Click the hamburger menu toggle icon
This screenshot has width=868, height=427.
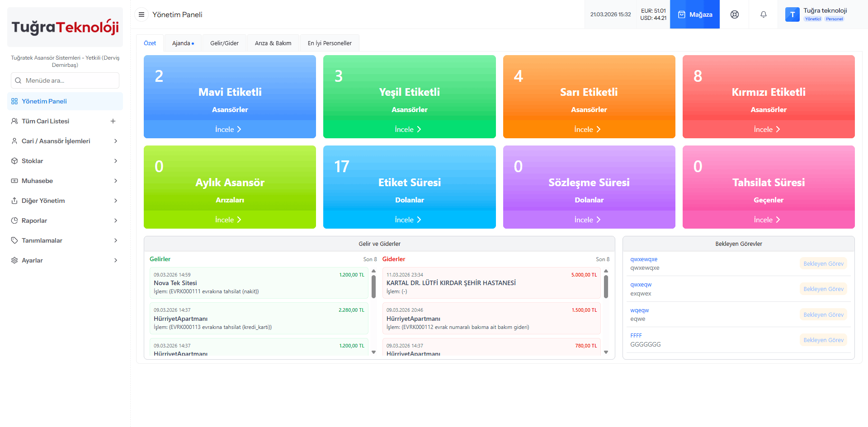[142, 14]
